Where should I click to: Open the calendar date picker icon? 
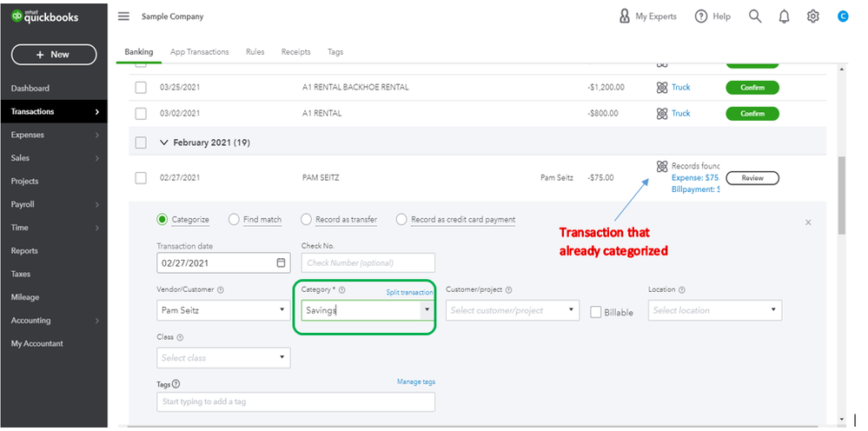281,262
